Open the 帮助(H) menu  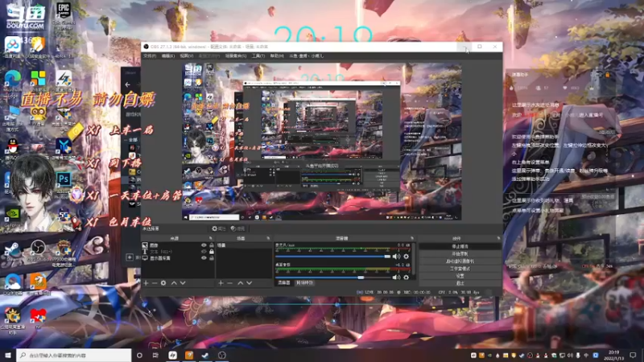tap(277, 56)
